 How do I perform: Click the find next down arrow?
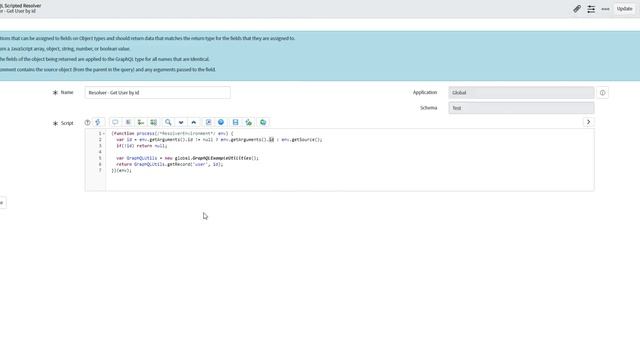(x=181, y=122)
